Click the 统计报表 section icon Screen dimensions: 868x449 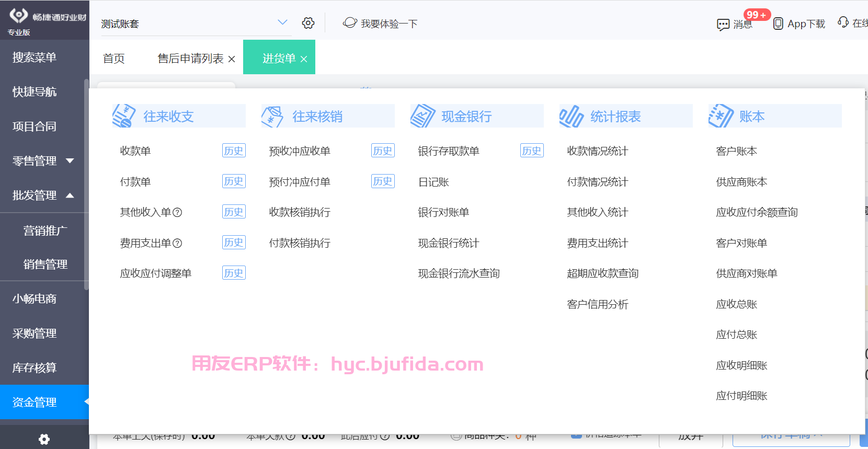[571, 116]
